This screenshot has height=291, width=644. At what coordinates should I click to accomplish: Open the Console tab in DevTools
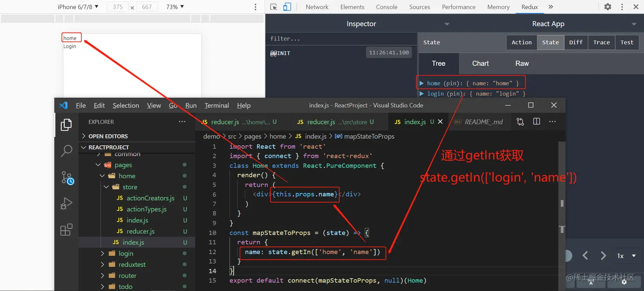click(387, 7)
